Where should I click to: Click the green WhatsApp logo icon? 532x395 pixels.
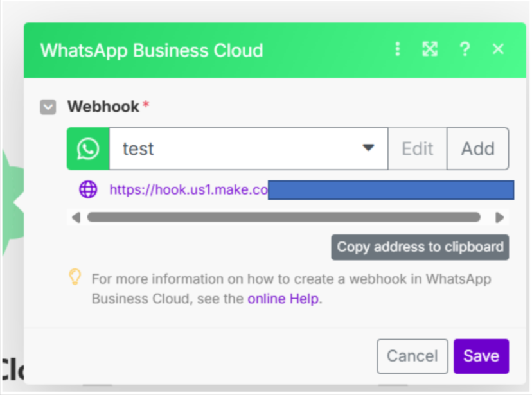point(88,148)
